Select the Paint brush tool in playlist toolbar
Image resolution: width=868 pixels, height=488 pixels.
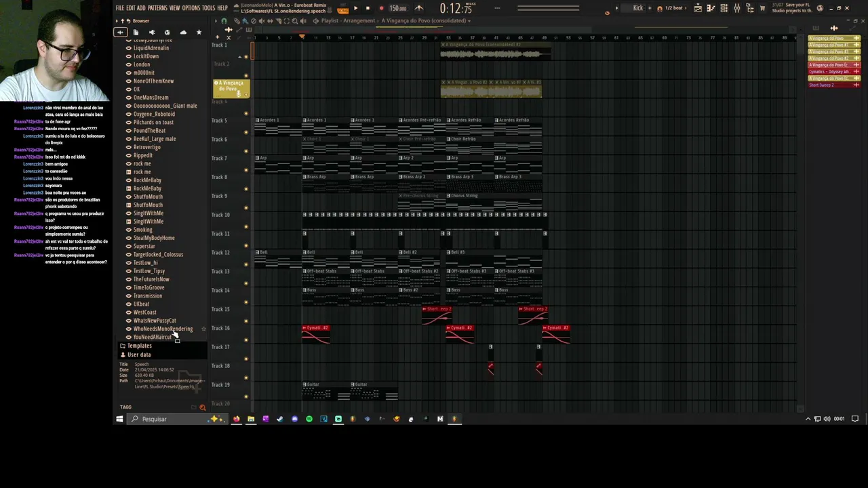[x=246, y=21]
